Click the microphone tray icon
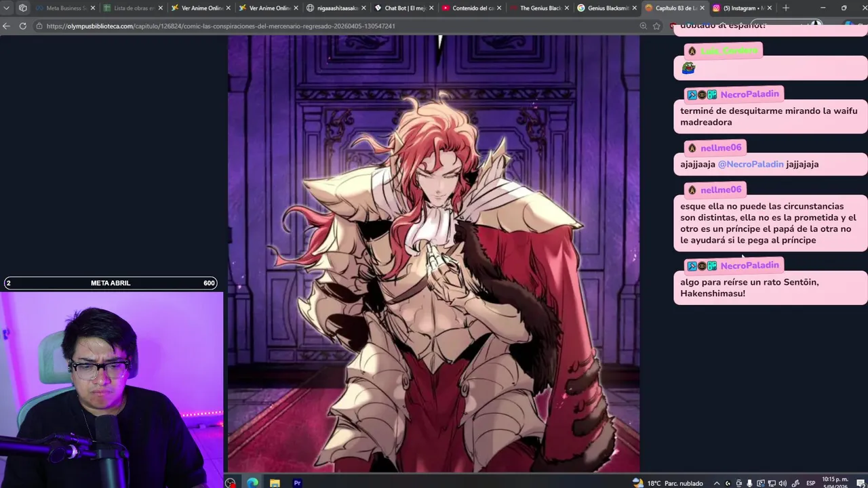 coord(751,483)
